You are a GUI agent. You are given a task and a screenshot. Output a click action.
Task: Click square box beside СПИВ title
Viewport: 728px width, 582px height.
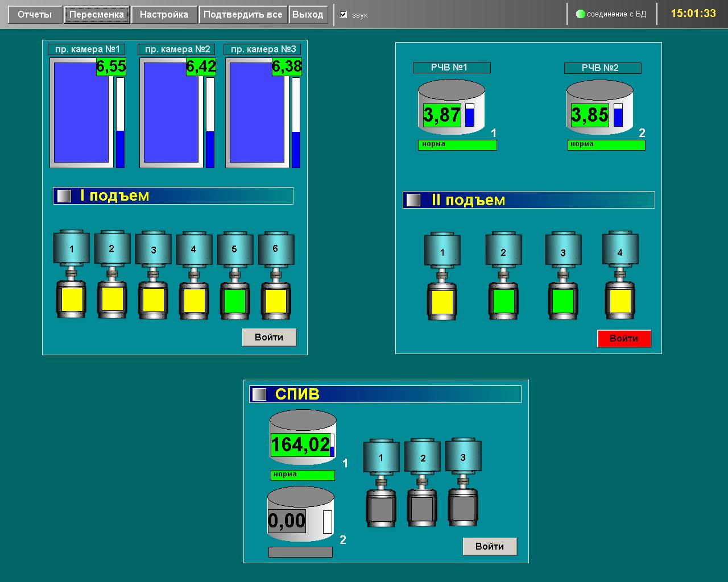(259, 394)
